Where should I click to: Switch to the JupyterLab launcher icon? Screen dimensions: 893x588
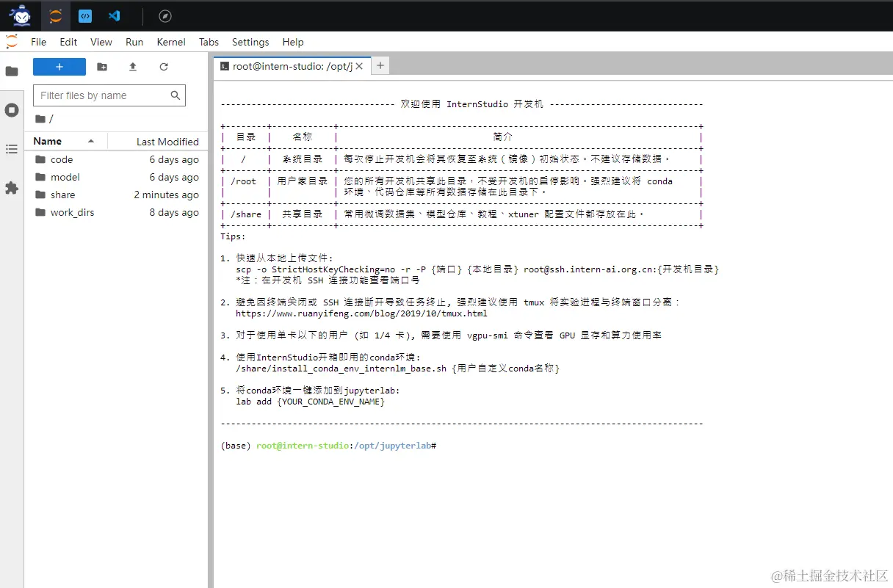point(56,15)
